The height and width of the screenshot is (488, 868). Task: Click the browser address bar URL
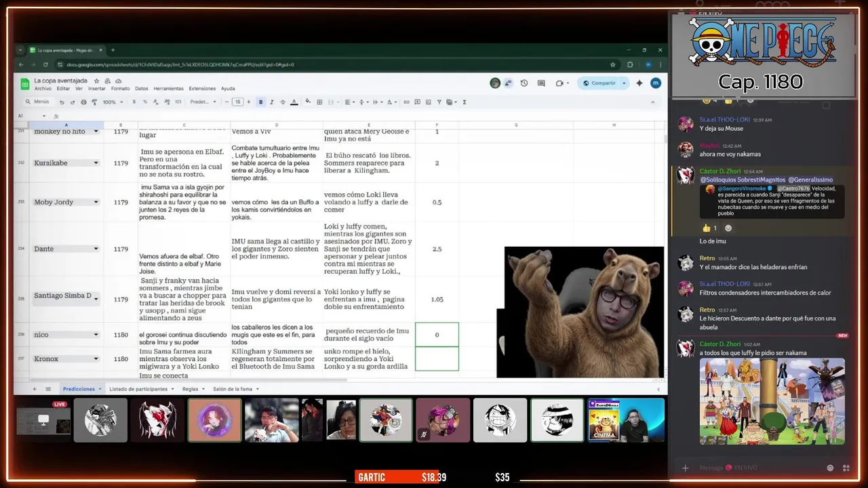pos(180,64)
